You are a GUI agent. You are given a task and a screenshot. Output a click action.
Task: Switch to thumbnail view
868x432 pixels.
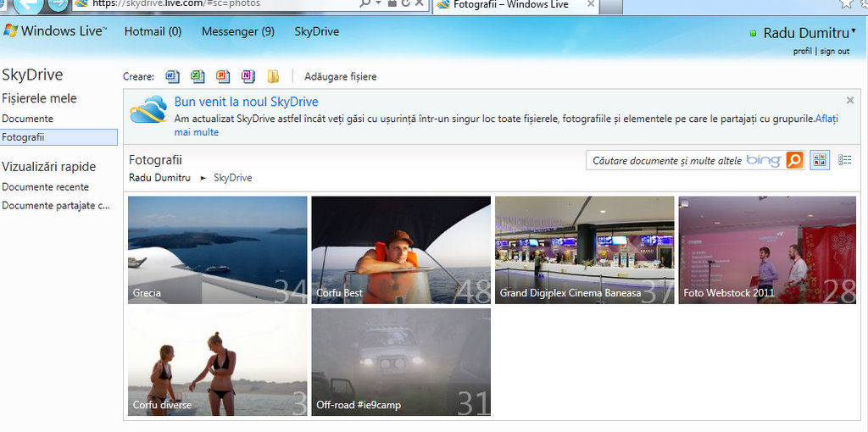point(820,160)
